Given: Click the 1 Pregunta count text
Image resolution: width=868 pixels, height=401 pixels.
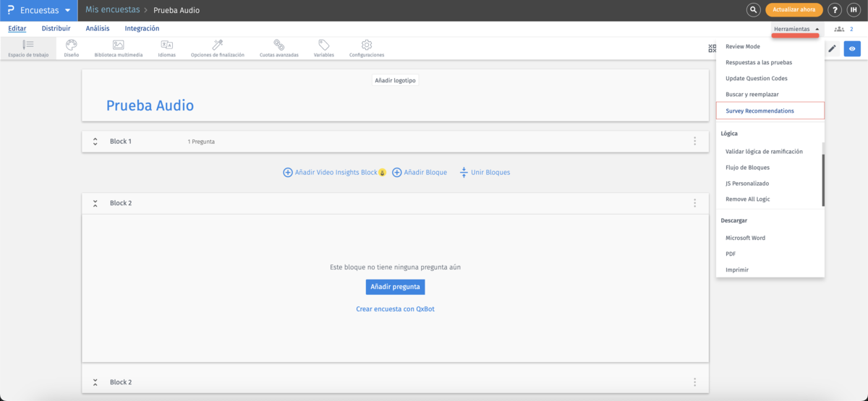Looking at the screenshot, I should [x=201, y=142].
